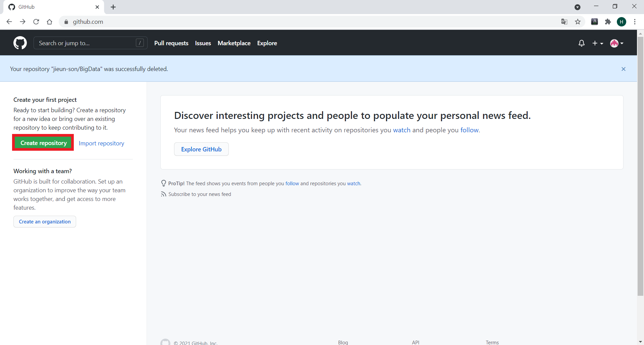
Task: Click the slash shortcut key icon
Action: (140, 43)
